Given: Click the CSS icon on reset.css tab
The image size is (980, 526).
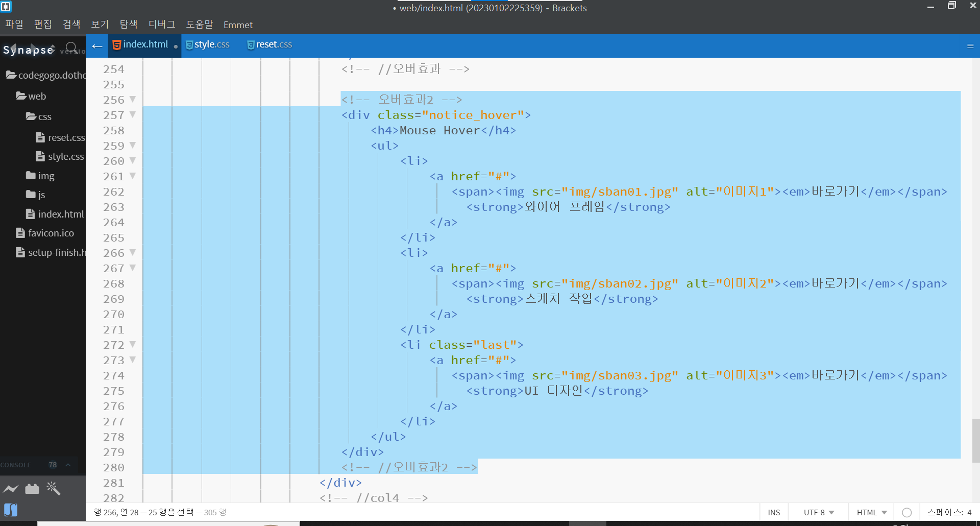Looking at the screenshot, I should [x=251, y=45].
